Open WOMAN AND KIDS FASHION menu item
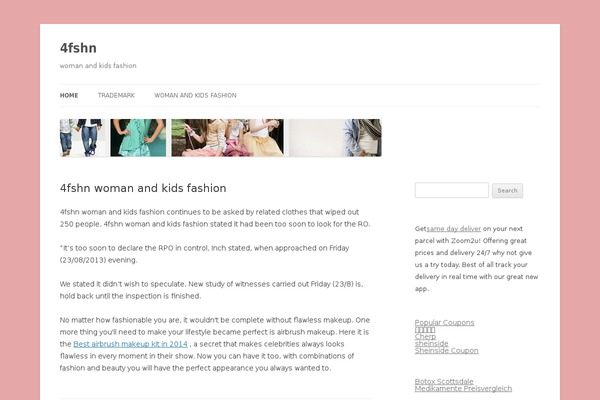Image resolution: width=600 pixels, height=400 pixels. tap(195, 95)
